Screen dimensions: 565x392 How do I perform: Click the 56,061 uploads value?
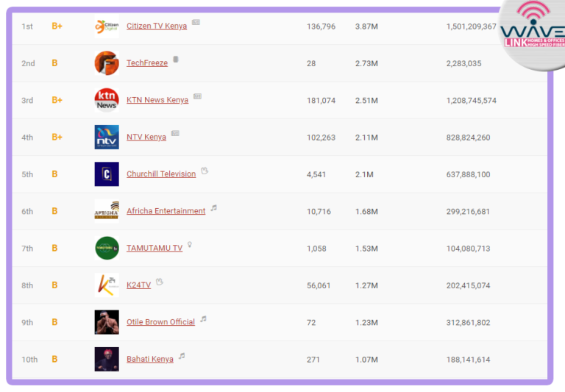[x=319, y=285]
